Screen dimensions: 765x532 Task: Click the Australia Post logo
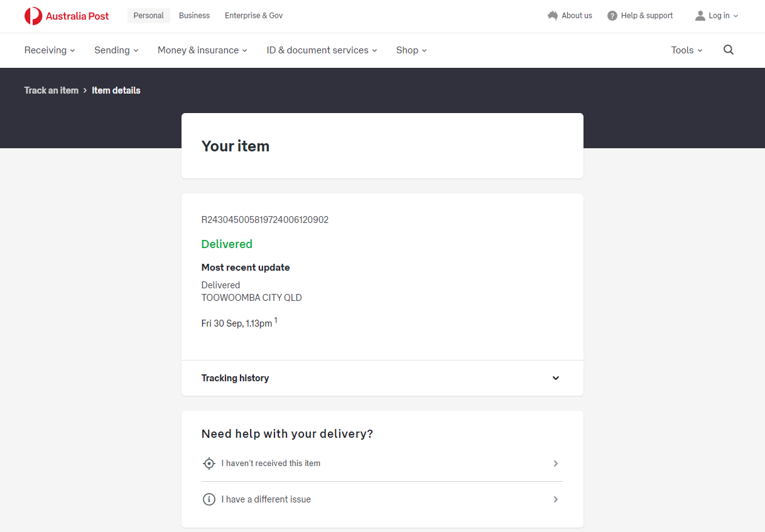pyautogui.click(x=67, y=16)
